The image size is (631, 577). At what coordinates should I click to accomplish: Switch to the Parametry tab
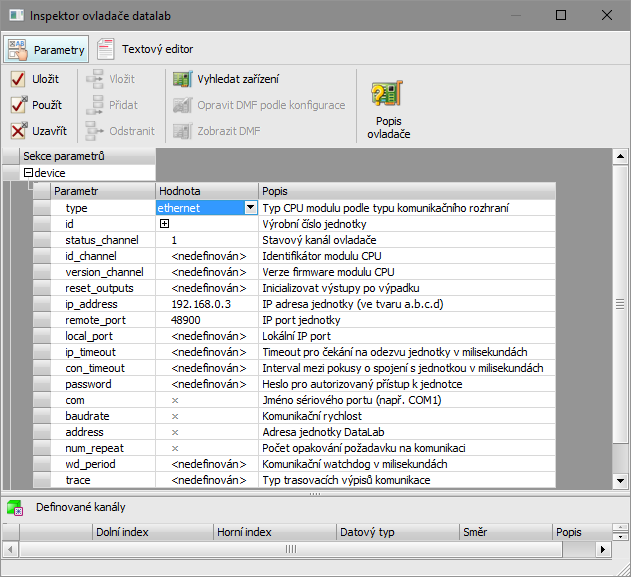click(46, 49)
